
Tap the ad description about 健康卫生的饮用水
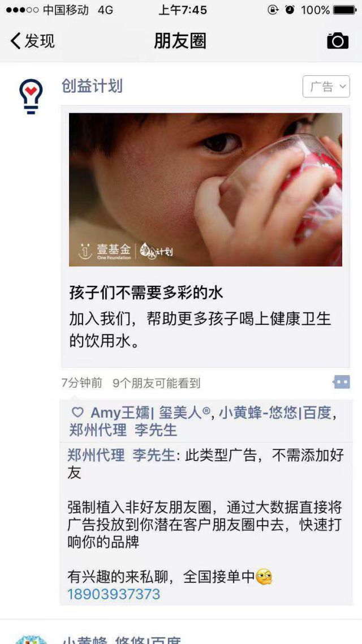click(200, 330)
